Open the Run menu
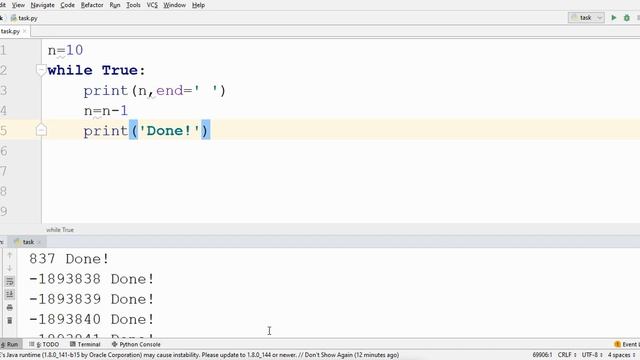This screenshot has width=640, height=360. pos(115,5)
